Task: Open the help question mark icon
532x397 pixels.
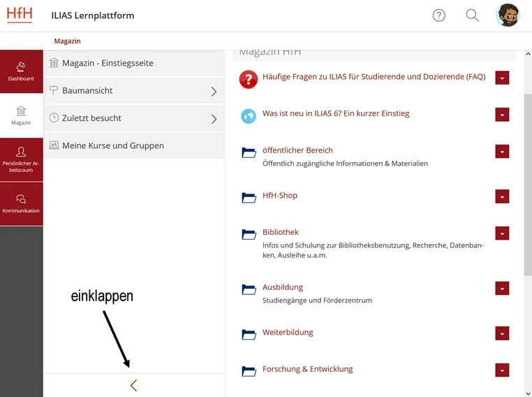Action: pos(438,15)
